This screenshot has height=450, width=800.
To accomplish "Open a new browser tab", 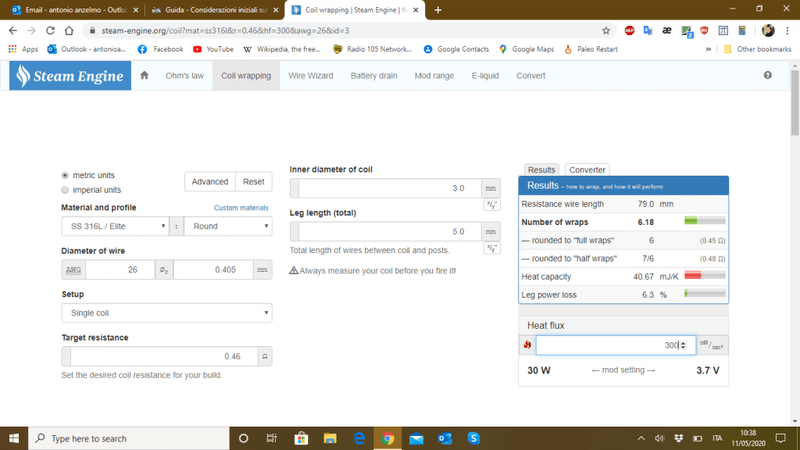I will pos(438,10).
